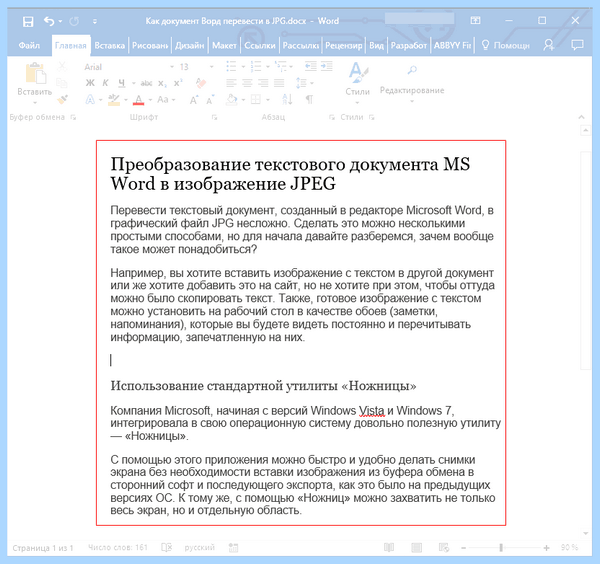Open the Стили gallery button
The height and width of the screenshot is (564, 600).
tap(358, 82)
